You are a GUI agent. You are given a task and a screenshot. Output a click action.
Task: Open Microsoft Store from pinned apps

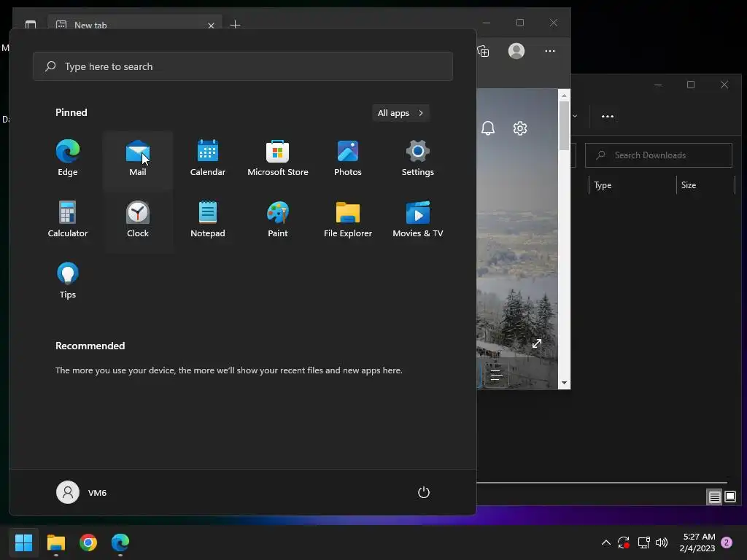pyautogui.click(x=278, y=158)
